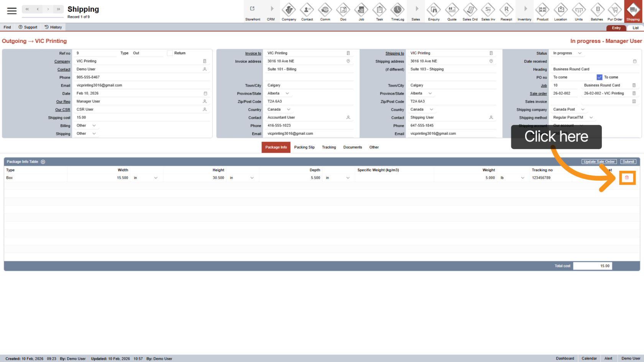Expand the Billing dropdown
Image resolution: width=644 pixels, height=362 pixels.
coord(94,126)
